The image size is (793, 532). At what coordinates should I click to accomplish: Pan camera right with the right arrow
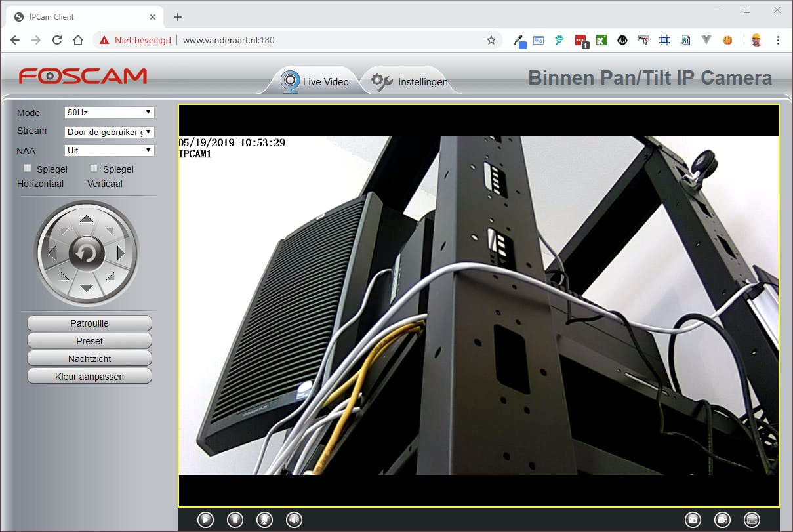(x=120, y=253)
